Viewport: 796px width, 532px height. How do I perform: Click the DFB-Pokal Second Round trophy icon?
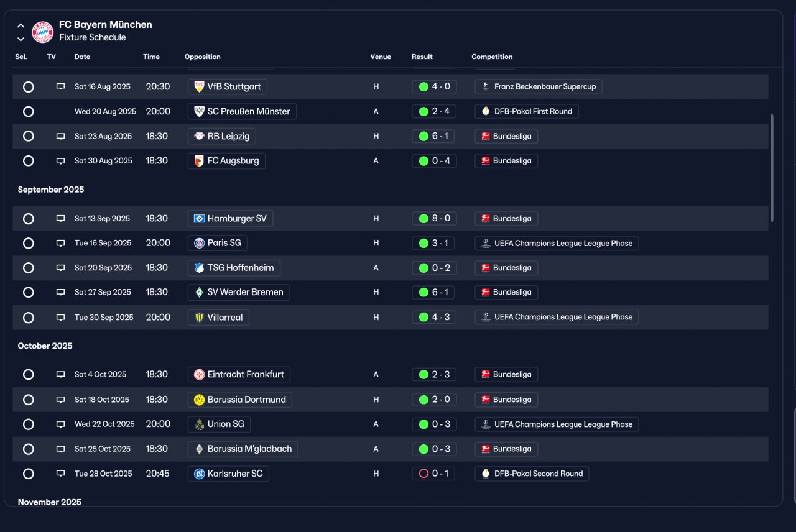click(x=486, y=474)
